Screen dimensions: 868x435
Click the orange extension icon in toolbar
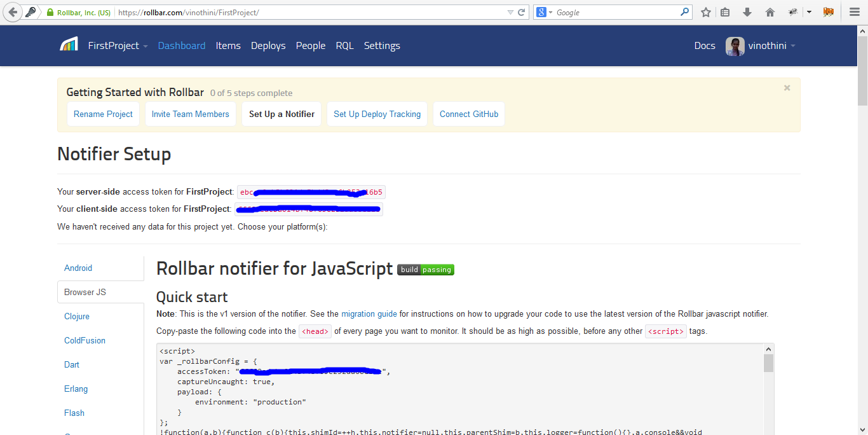(828, 12)
